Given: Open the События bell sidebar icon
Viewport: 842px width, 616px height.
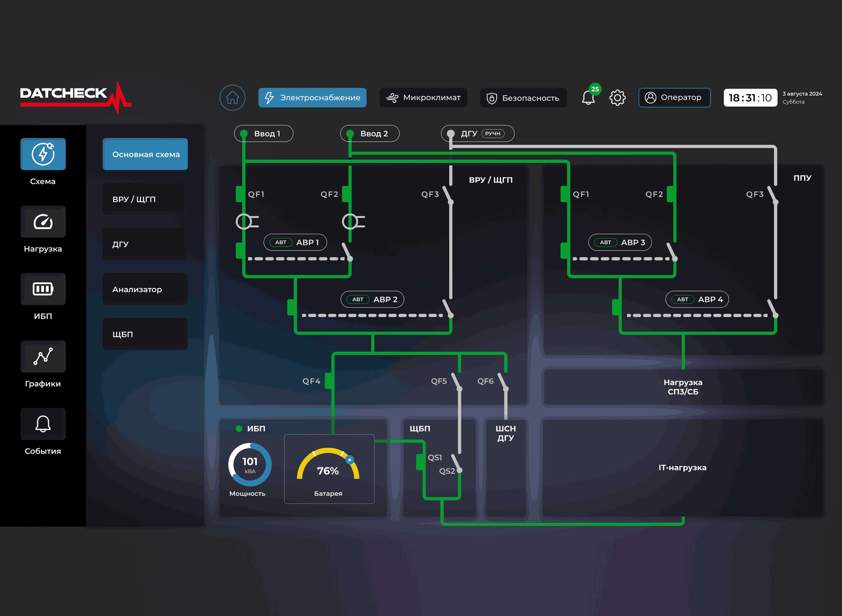Looking at the screenshot, I should [43, 424].
